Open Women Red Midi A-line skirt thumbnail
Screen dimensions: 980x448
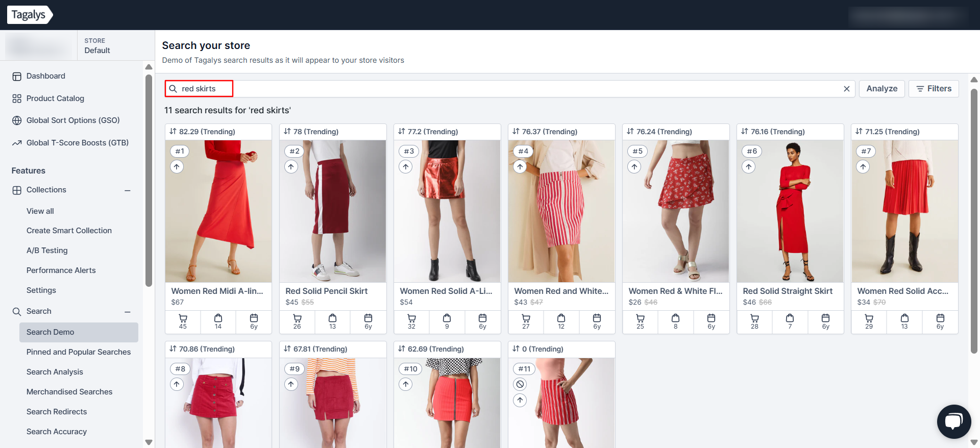click(218, 211)
